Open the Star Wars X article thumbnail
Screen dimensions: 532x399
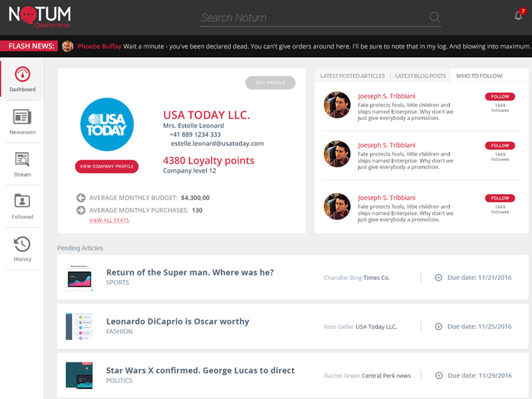pos(80,374)
